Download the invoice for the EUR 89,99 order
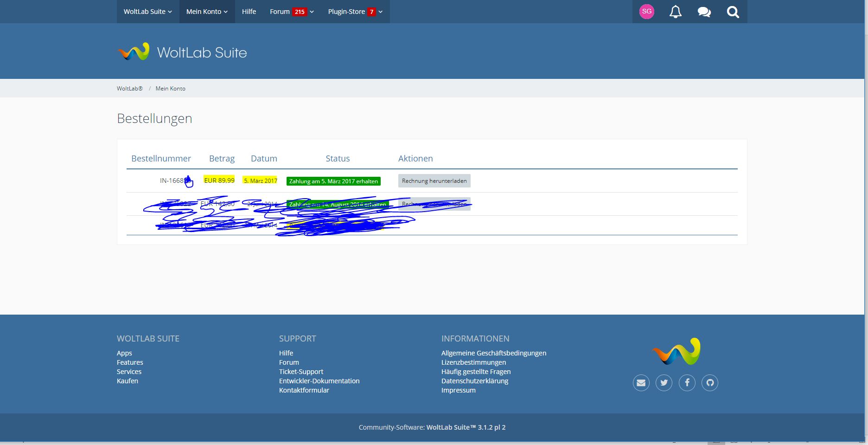Viewport: 868px width, 445px height. coord(434,181)
